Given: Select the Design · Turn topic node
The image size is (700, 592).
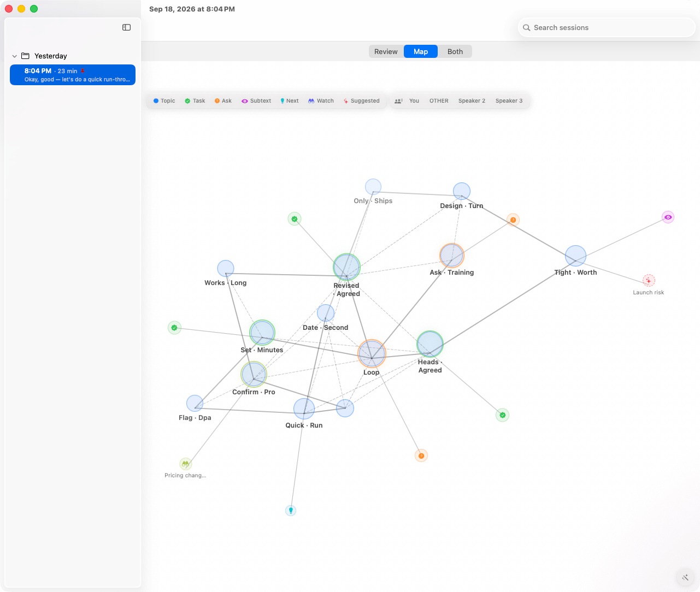Looking at the screenshot, I should click(462, 191).
